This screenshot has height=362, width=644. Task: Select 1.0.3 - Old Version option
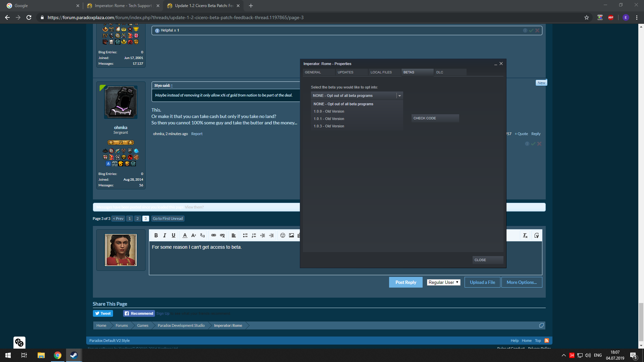click(x=329, y=126)
